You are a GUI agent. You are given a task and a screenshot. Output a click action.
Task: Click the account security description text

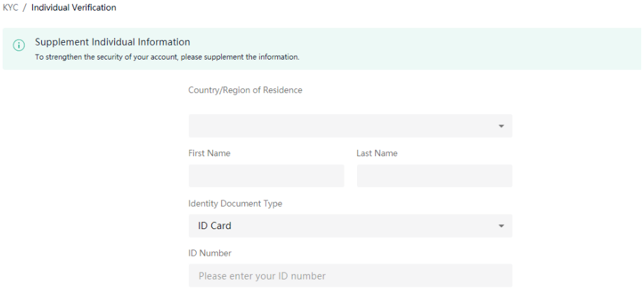(167, 57)
